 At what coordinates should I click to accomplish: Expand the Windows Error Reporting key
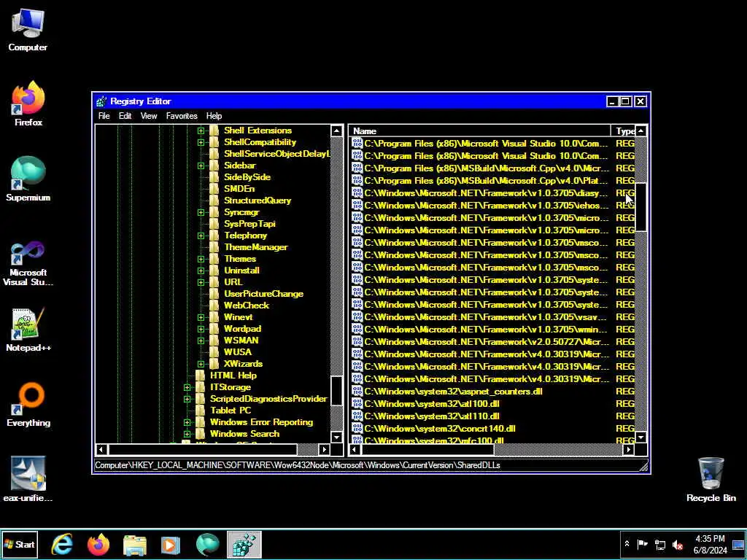[187, 422]
